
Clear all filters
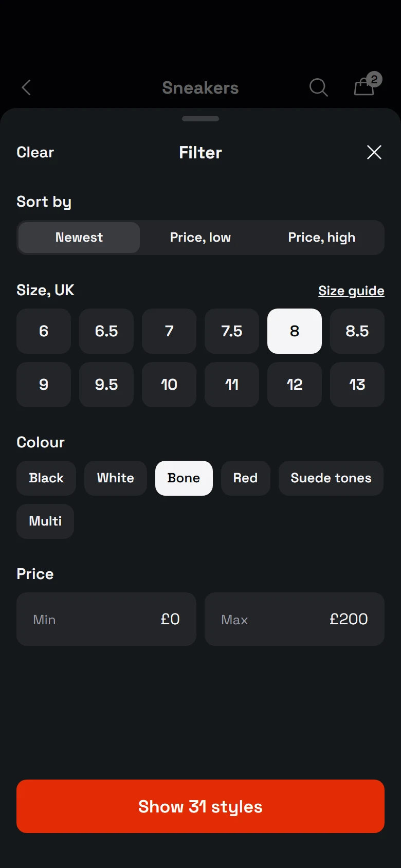pos(35,152)
